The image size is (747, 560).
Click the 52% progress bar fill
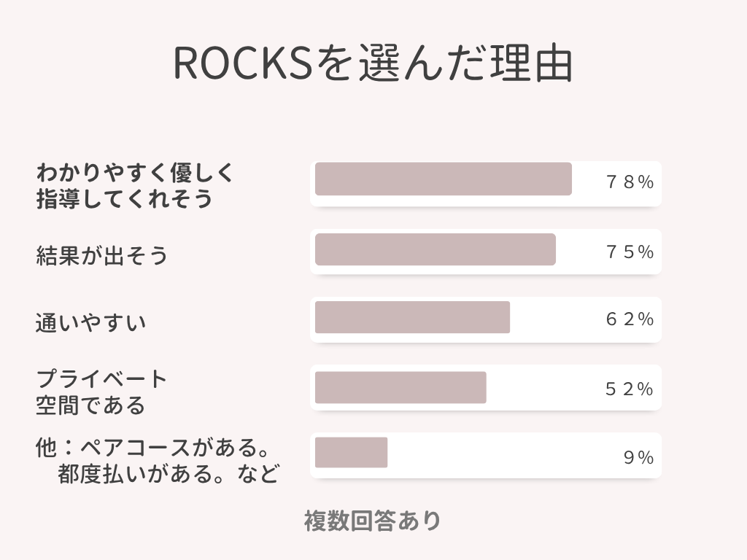coord(400,388)
